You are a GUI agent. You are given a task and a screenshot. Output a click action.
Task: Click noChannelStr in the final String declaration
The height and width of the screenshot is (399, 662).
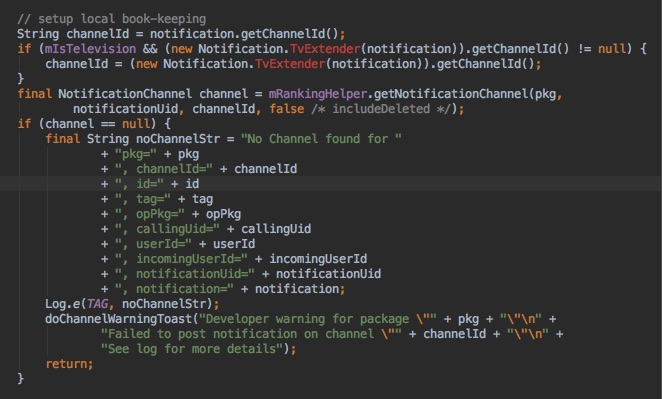click(x=178, y=139)
